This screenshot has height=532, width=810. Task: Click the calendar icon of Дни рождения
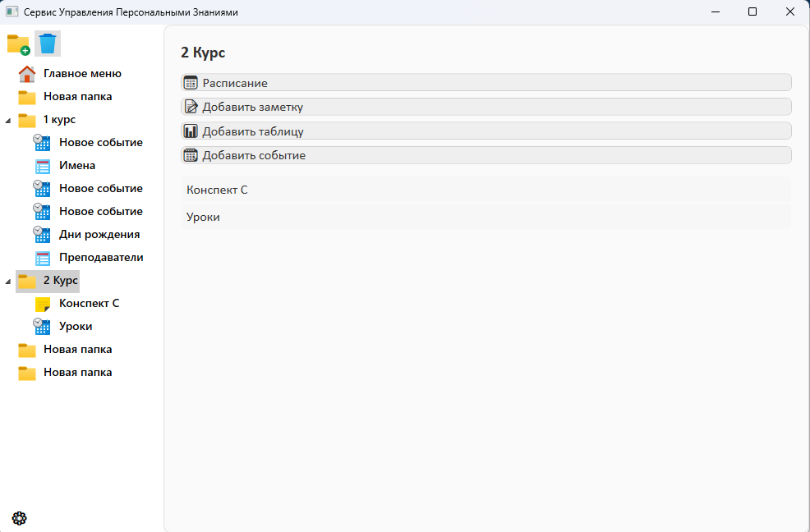point(42,235)
